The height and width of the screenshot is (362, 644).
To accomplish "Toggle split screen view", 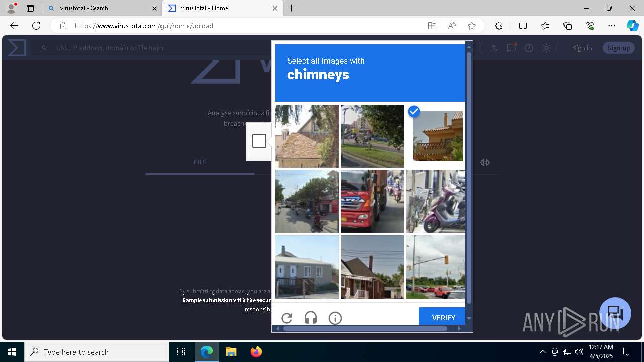I will [523, 26].
